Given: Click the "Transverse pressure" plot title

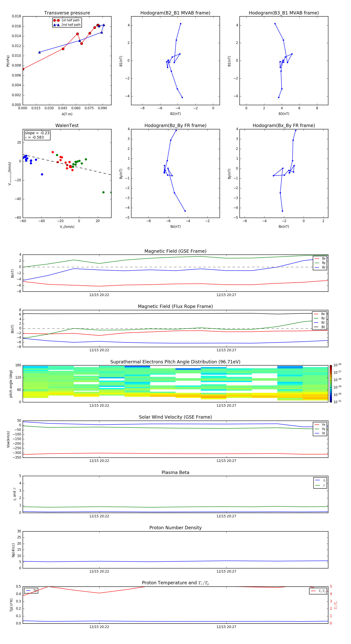Looking at the screenshot, I should pyautogui.click(x=67, y=13).
